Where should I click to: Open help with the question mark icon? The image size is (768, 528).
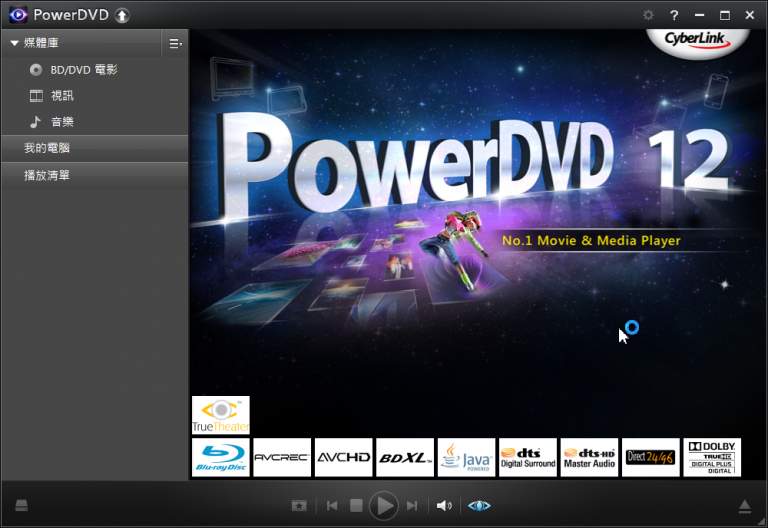[674, 15]
